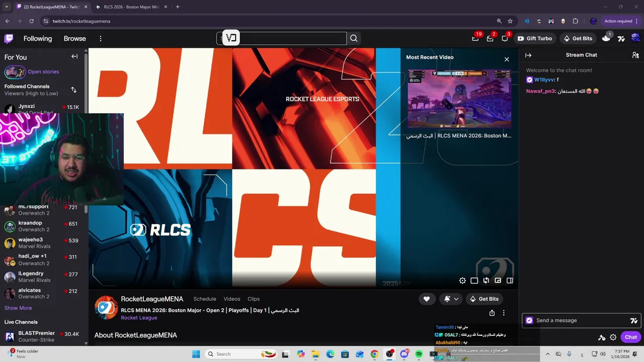
Task: Send message with Chat button
Action: point(631,337)
